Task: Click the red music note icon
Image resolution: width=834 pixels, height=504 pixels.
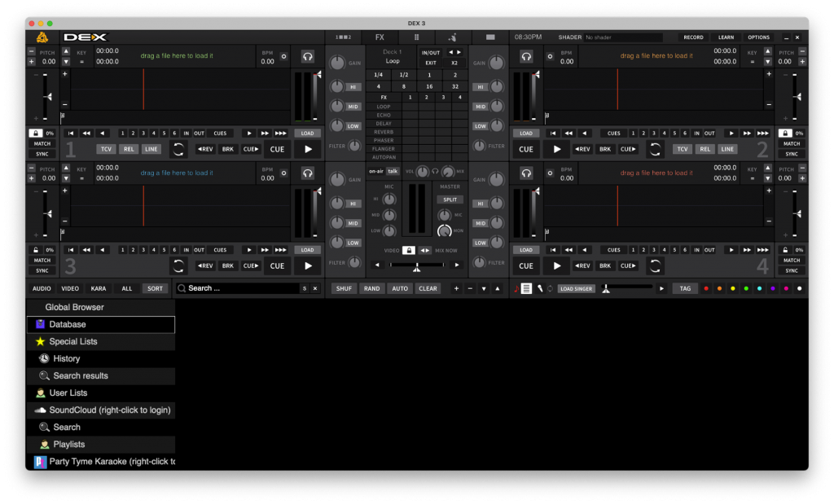Action: [x=516, y=289]
